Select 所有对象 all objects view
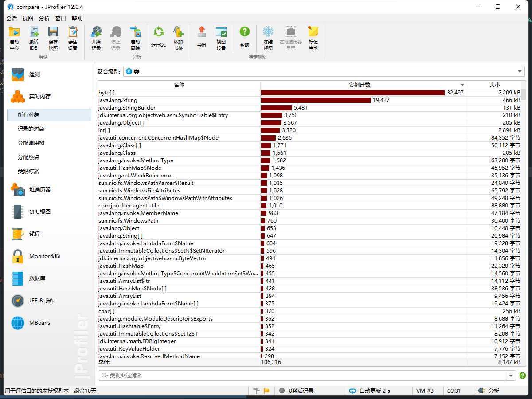The height and width of the screenshot is (399, 532). (49, 115)
